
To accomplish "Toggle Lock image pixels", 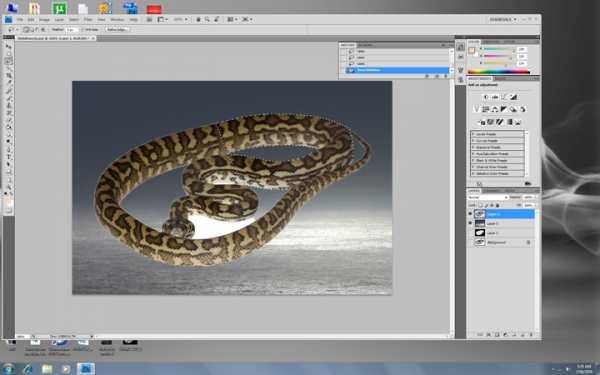I will 486,205.
